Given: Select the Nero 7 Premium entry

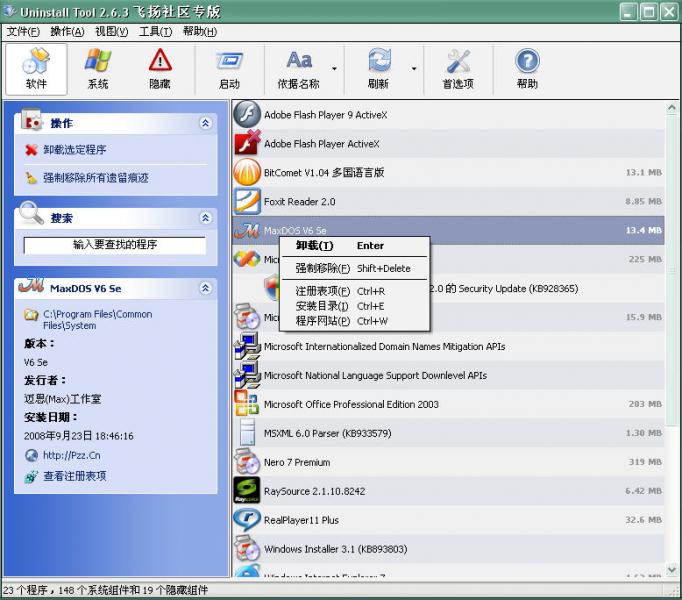Looking at the screenshot, I should click(x=448, y=462).
